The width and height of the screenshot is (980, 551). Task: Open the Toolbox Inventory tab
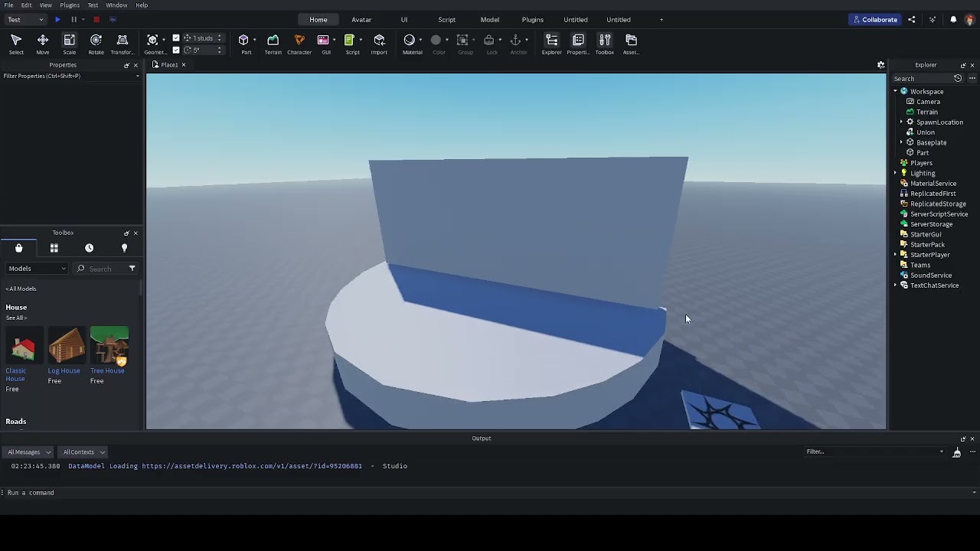(x=54, y=248)
